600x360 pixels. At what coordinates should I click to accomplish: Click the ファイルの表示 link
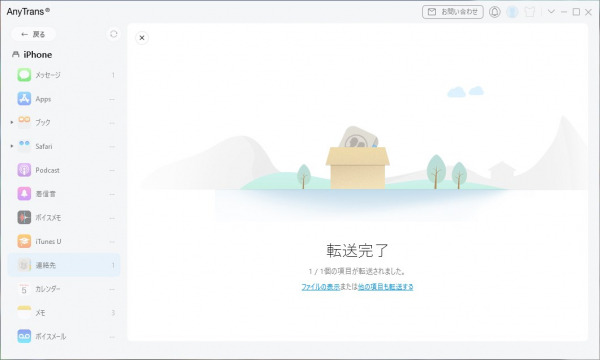click(x=321, y=287)
